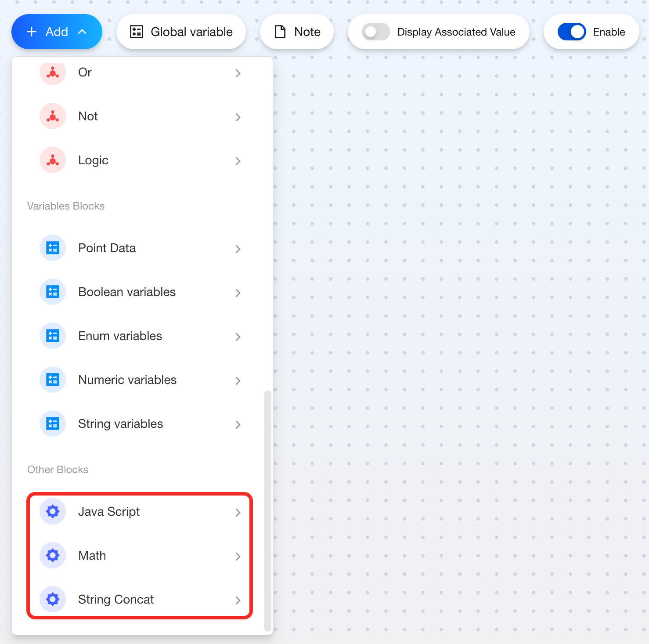Click the Java Script gear icon
Image resolution: width=649 pixels, height=644 pixels.
[x=53, y=512]
